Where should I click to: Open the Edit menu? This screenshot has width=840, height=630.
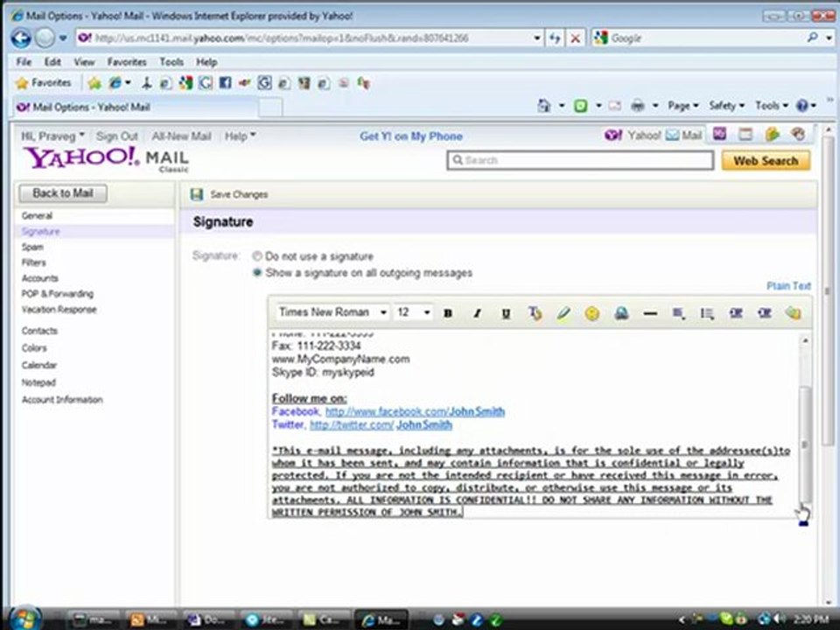pos(52,62)
